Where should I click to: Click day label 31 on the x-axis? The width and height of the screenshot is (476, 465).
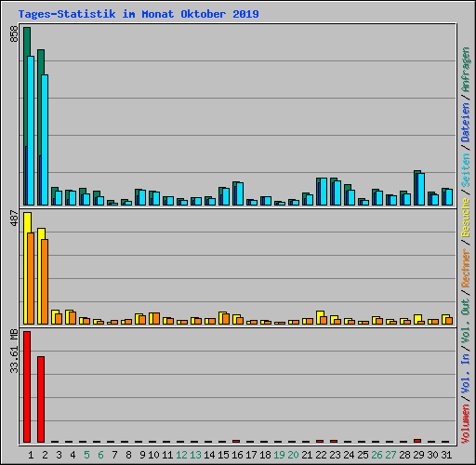coord(446,455)
